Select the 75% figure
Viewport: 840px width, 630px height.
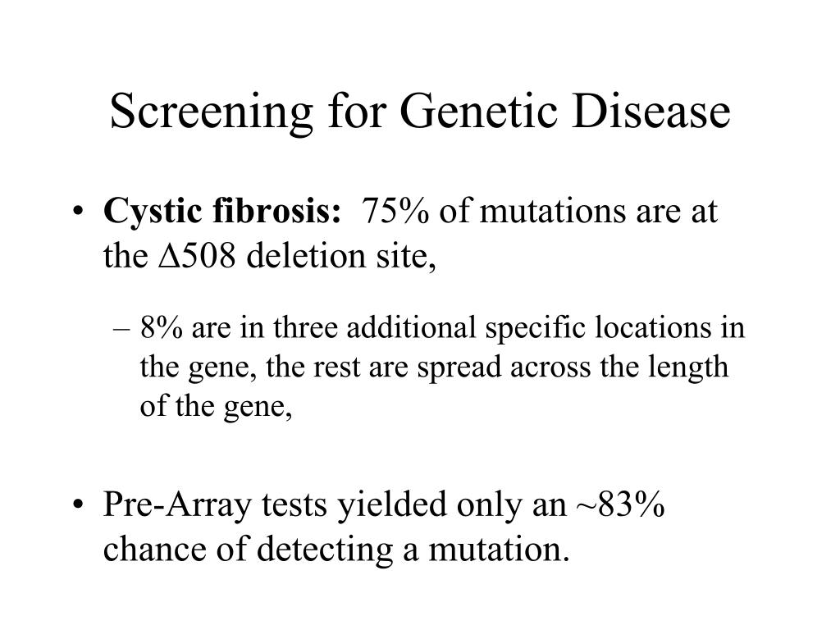coord(395,211)
